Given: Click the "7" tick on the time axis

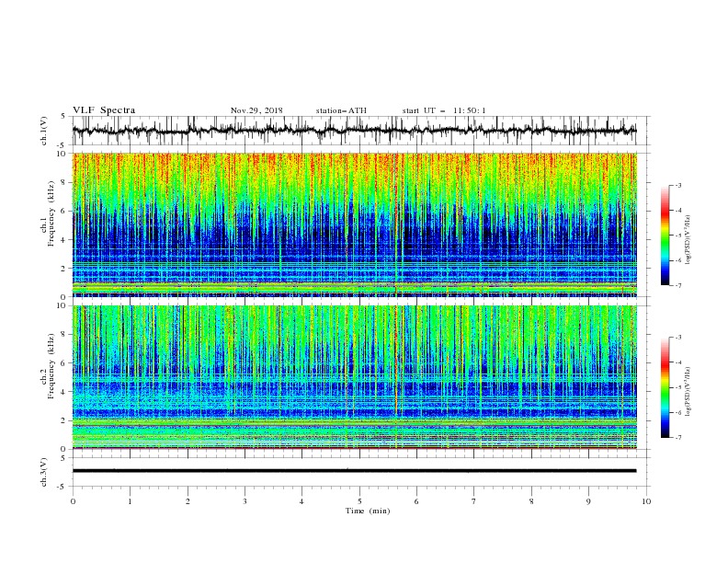Looking at the screenshot, I should 474,501.
